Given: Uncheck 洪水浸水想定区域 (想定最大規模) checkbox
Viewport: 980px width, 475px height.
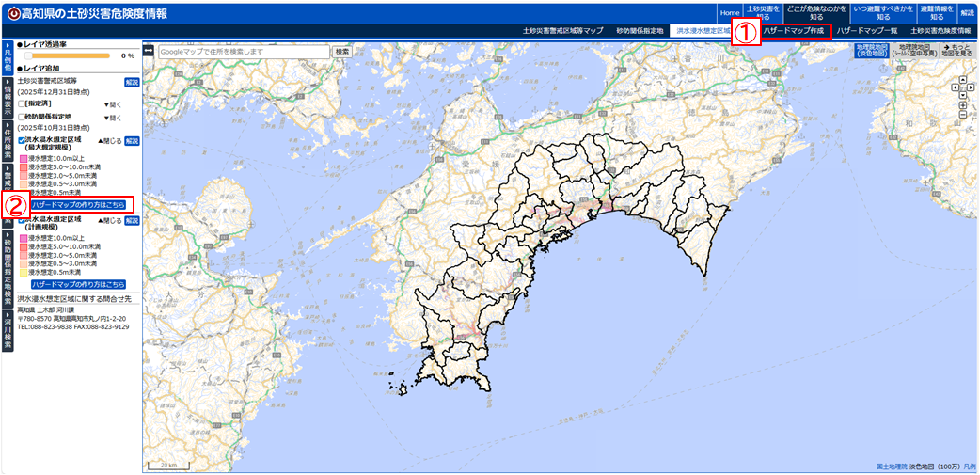Looking at the screenshot, I should (21, 140).
